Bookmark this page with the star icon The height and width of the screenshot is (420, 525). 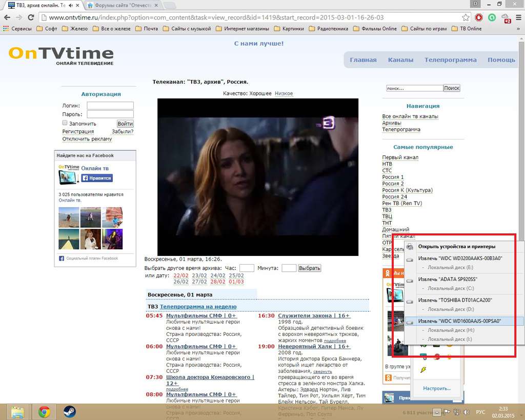(466, 17)
